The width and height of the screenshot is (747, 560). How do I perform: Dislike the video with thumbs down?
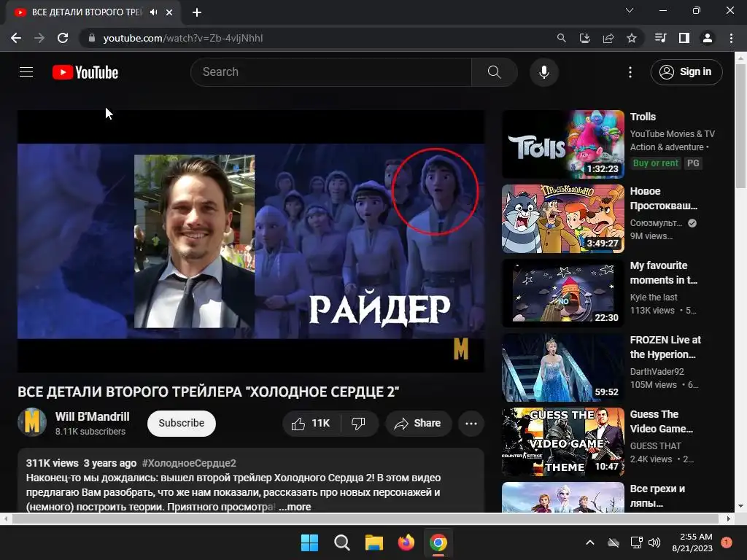358,424
